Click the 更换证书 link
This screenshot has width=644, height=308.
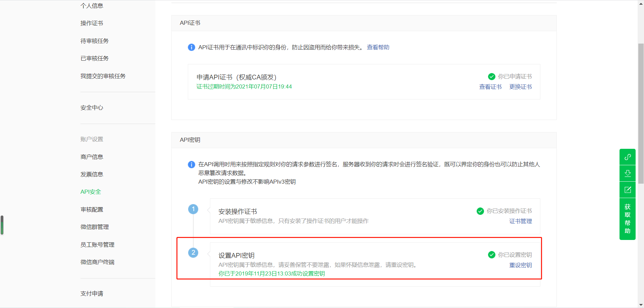[x=521, y=87]
